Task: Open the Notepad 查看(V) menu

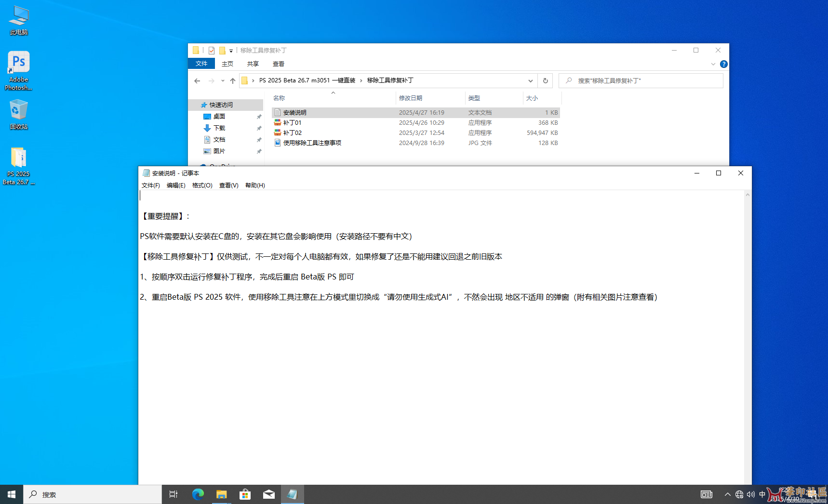Action: tap(229, 186)
